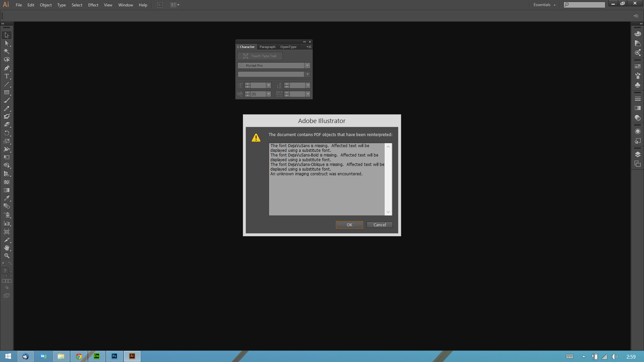Screen dimensions: 644x362
Task: Select the Free Transform tool
Action: (7, 157)
